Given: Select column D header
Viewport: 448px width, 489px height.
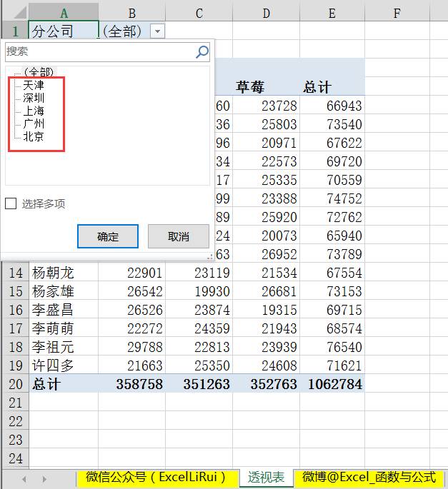Looking at the screenshot, I should (267, 13).
